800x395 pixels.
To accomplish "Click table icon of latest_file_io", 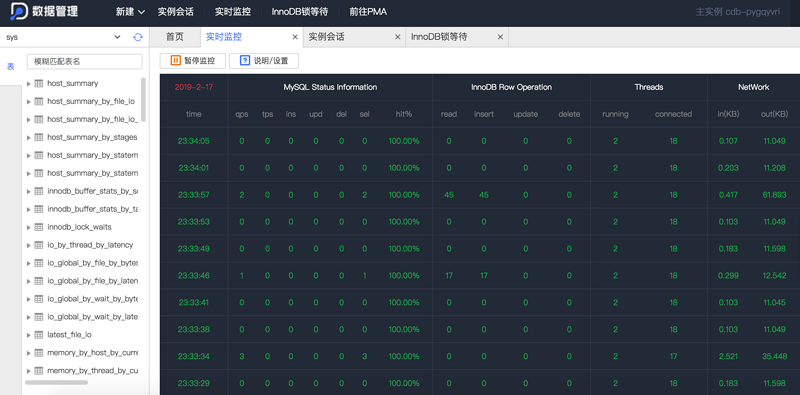I will [x=39, y=335].
